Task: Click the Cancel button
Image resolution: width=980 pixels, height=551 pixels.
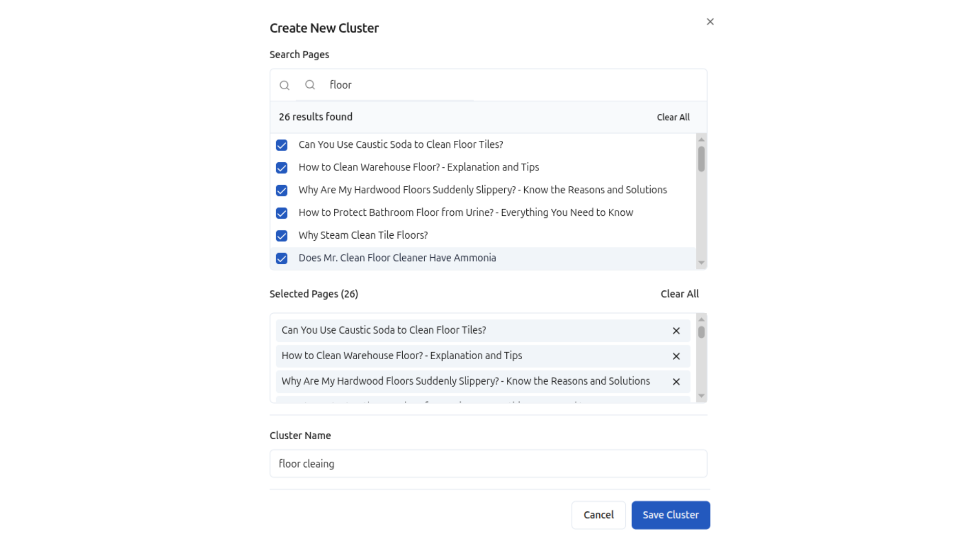Action: [598, 515]
